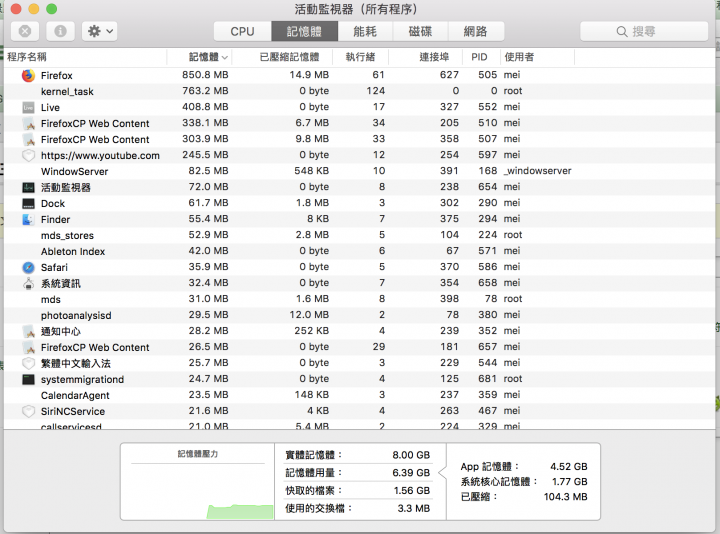Click the _windowserver user cell
This screenshot has height=534, width=720.
537,171
